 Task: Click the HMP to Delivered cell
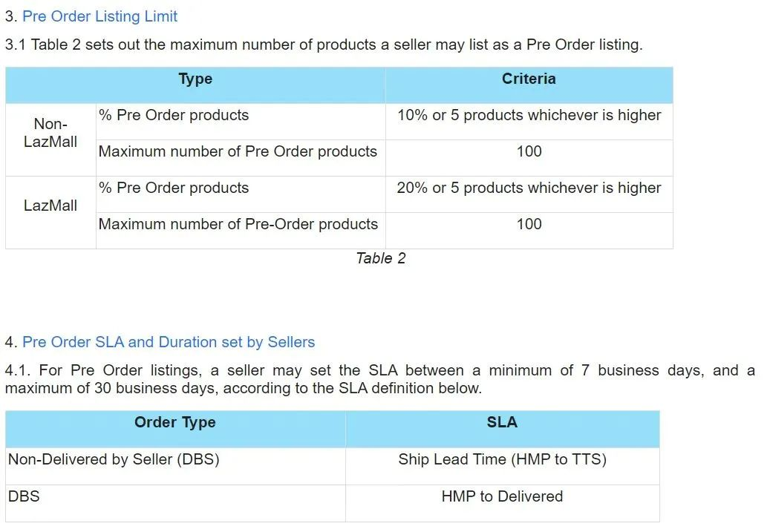[x=502, y=496]
